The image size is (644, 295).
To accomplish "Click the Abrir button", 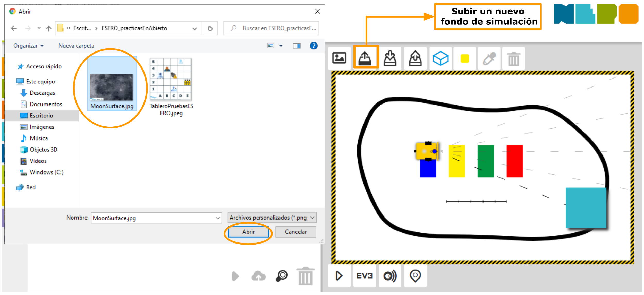I will point(248,232).
